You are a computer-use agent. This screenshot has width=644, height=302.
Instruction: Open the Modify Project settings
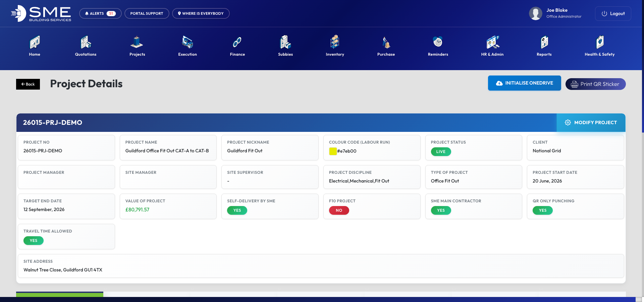pos(591,122)
